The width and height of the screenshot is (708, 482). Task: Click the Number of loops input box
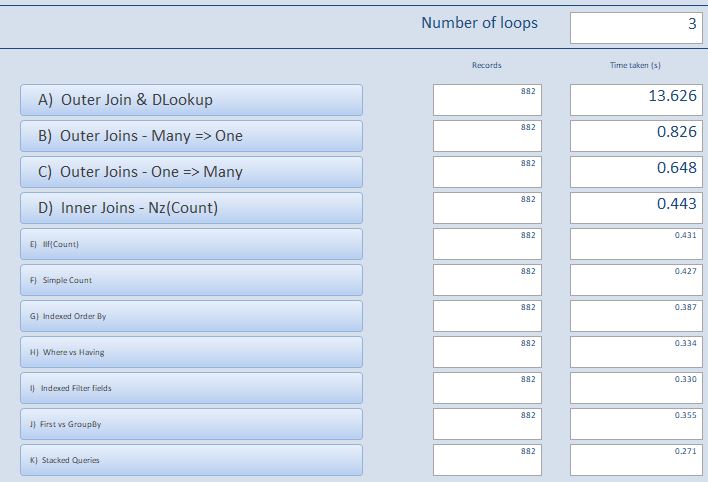[x=636, y=27]
